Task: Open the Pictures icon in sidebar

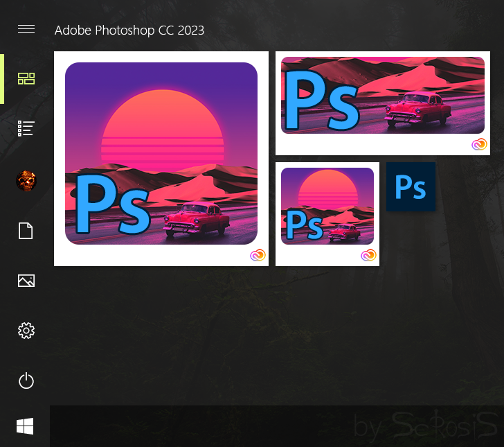Action: 26,281
